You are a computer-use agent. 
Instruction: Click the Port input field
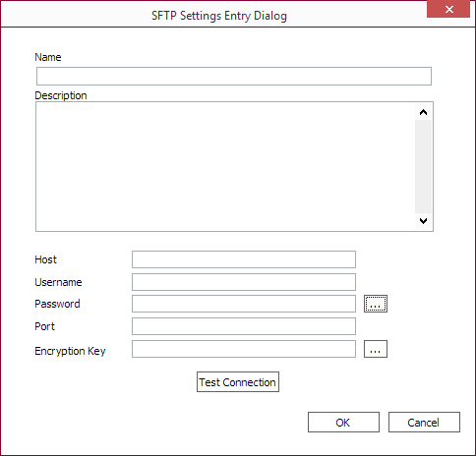pyautogui.click(x=244, y=326)
